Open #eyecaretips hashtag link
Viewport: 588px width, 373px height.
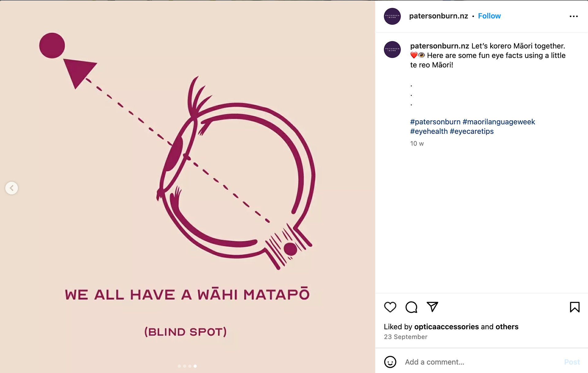coord(472,131)
